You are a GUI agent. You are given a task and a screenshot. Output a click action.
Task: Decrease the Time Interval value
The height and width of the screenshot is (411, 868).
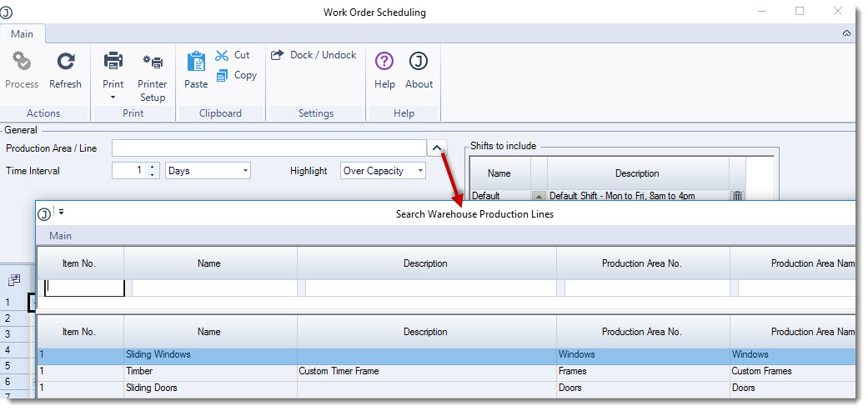point(153,175)
